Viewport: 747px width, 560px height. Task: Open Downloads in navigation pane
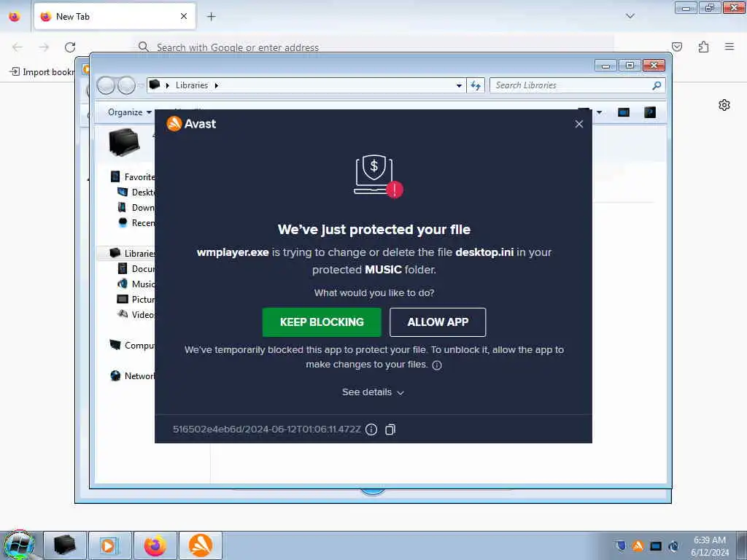coord(136,208)
